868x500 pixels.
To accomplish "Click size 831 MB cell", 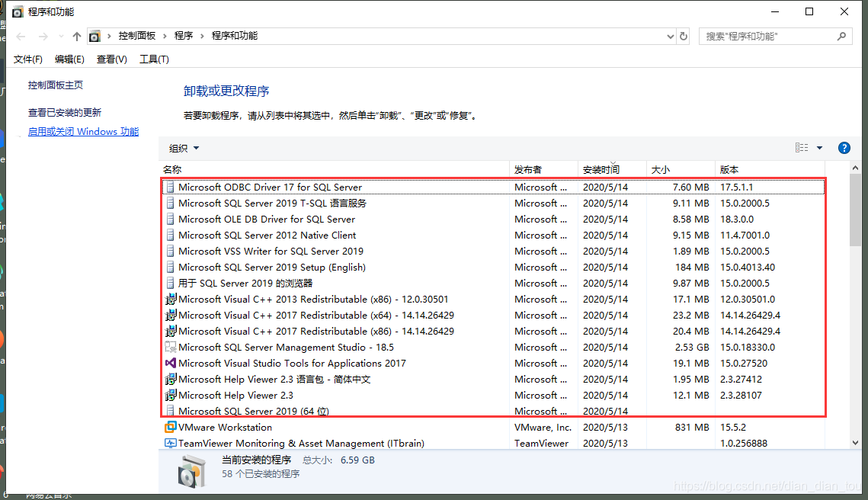I will [692, 428].
